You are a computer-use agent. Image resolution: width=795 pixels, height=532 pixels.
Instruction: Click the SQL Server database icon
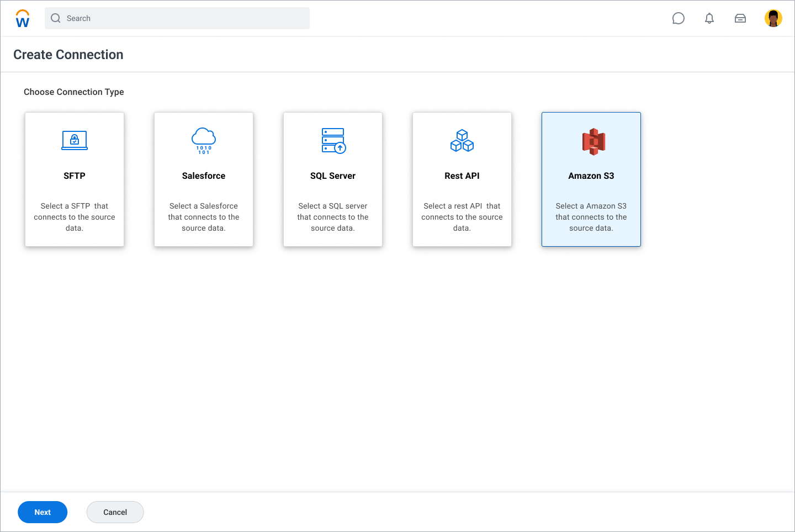click(x=333, y=141)
